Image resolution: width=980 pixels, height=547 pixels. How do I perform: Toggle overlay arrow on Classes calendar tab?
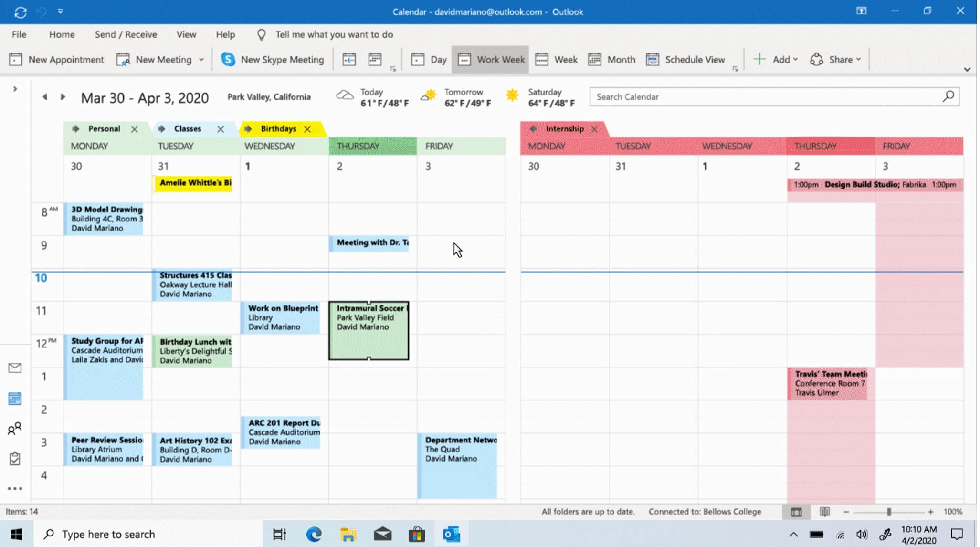pyautogui.click(x=162, y=129)
